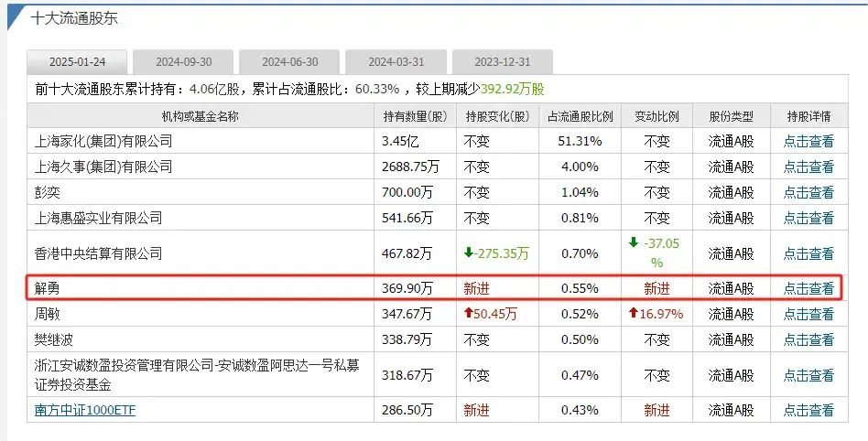This screenshot has width=868, height=441.
Task: Click the 369.90万 holdings value
Action: (407, 288)
